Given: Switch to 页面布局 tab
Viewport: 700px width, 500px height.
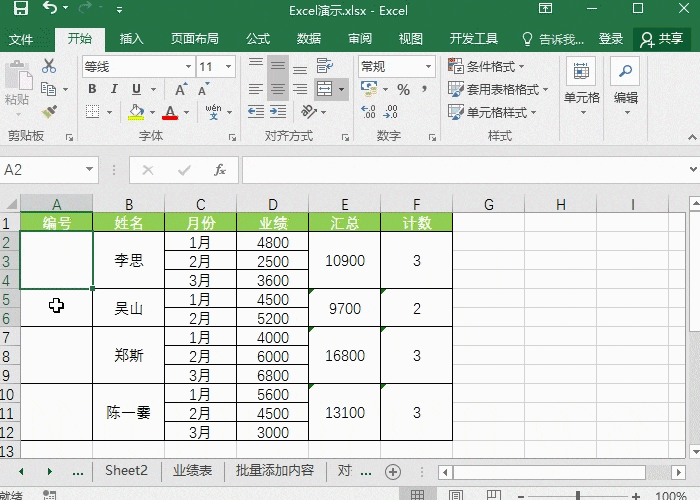Looking at the screenshot, I should click(x=195, y=39).
